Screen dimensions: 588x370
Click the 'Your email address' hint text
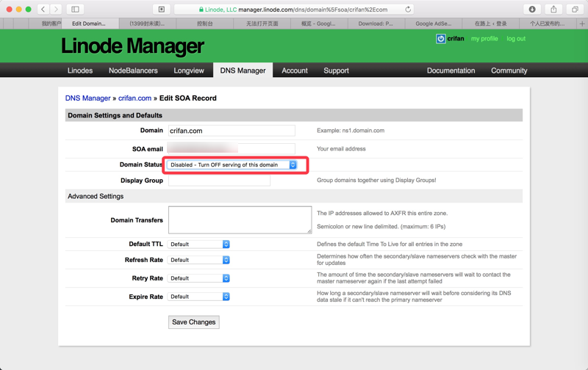341,149
